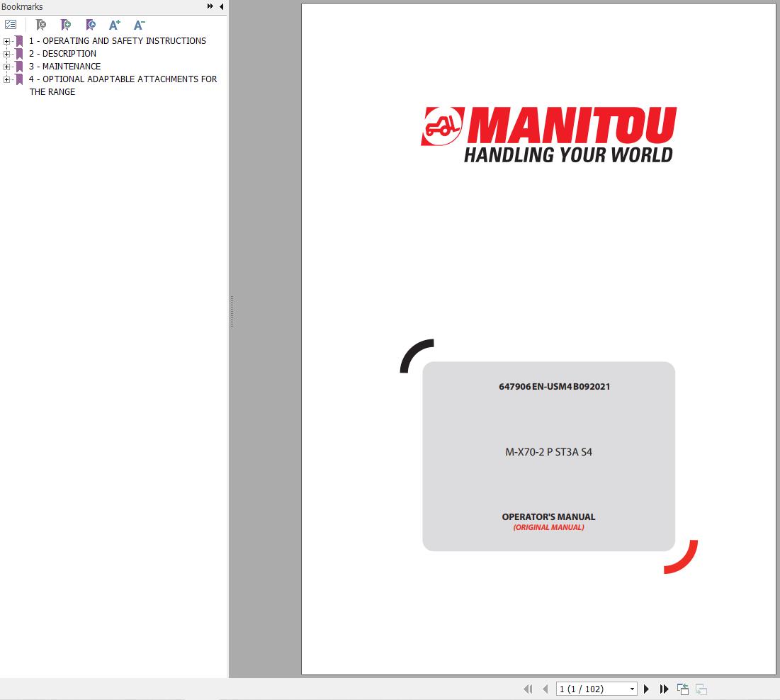780x700 pixels.
Task: Expand the '2 - Description' bookmark node
Action: click(6, 54)
